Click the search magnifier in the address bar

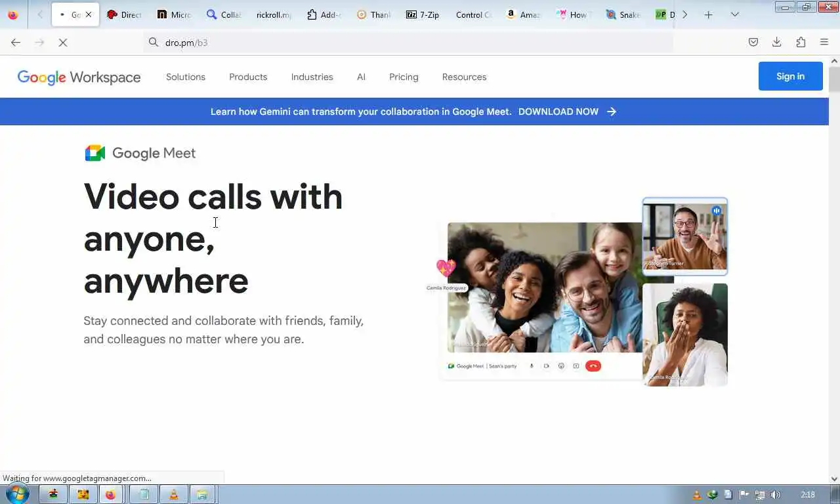tap(154, 42)
